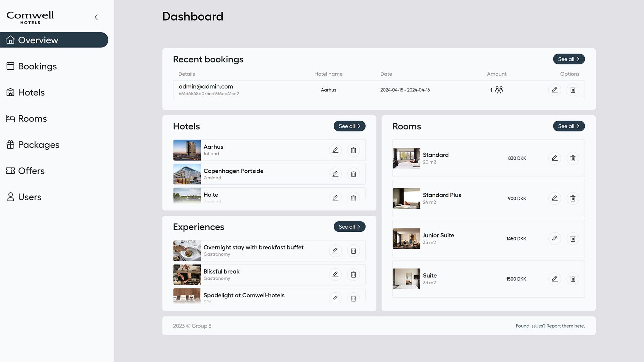This screenshot has width=644, height=362.
Task: Delete the Copenhagen Portside hotel
Action: click(x=353, y=174)
